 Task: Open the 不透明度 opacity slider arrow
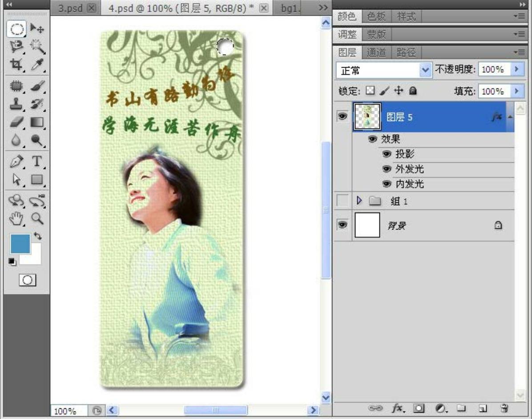(x=516, y=69)
